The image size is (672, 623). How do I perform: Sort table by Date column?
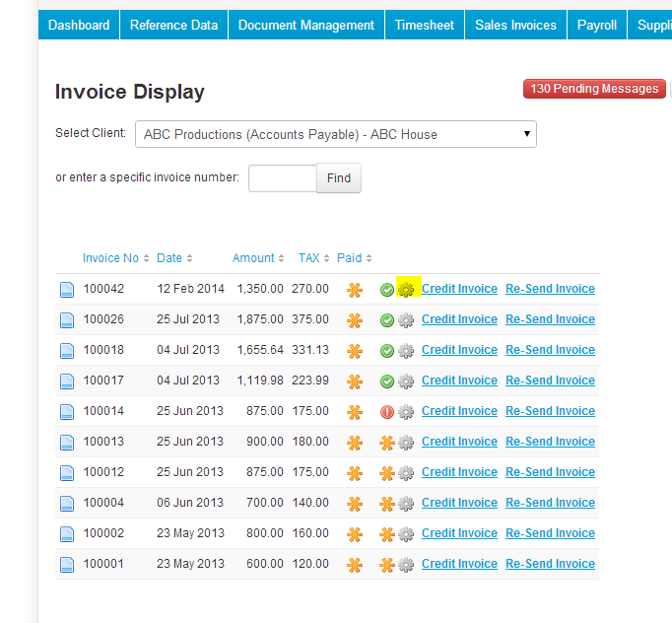[x=174, y=258]
